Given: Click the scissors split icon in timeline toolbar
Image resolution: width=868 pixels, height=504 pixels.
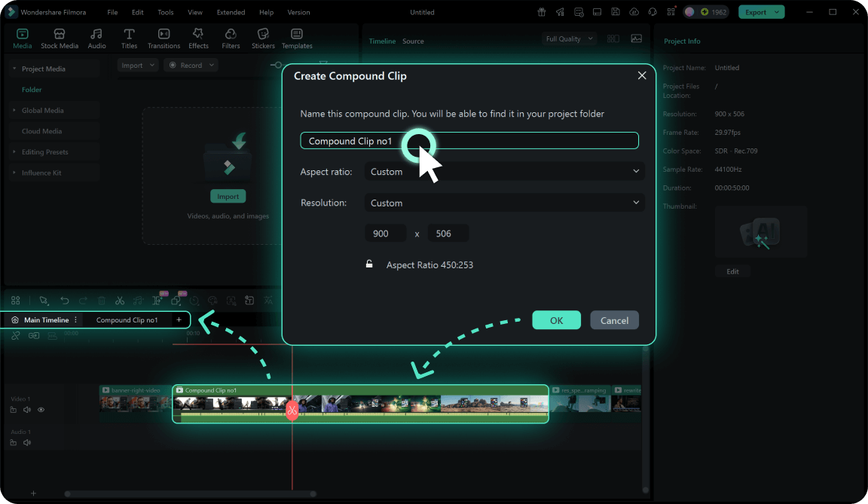Looking at the screenshot, I should tap(120, 301).
